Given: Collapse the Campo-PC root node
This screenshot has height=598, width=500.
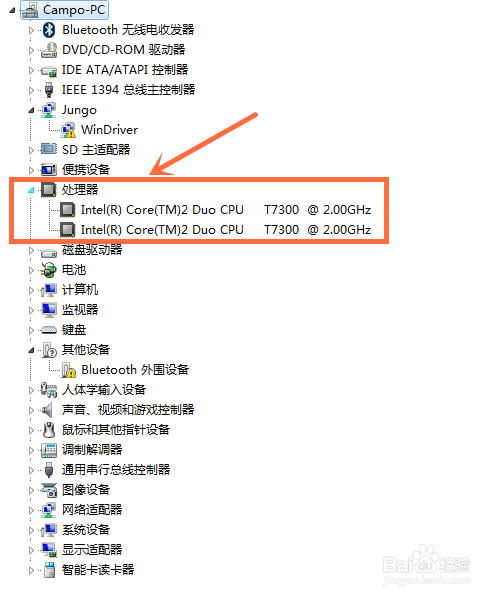Looking at the screenshot, I should pos(12,11).
